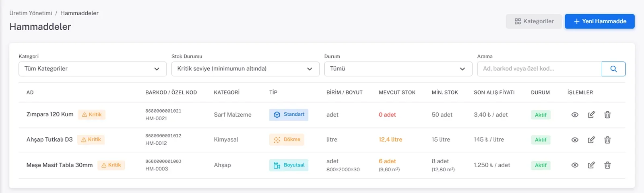Viewport: 644px width, 193px height.
Task: Edit the Ahşap Tutkalı D3 entry
Action: [x=591, y=140]
